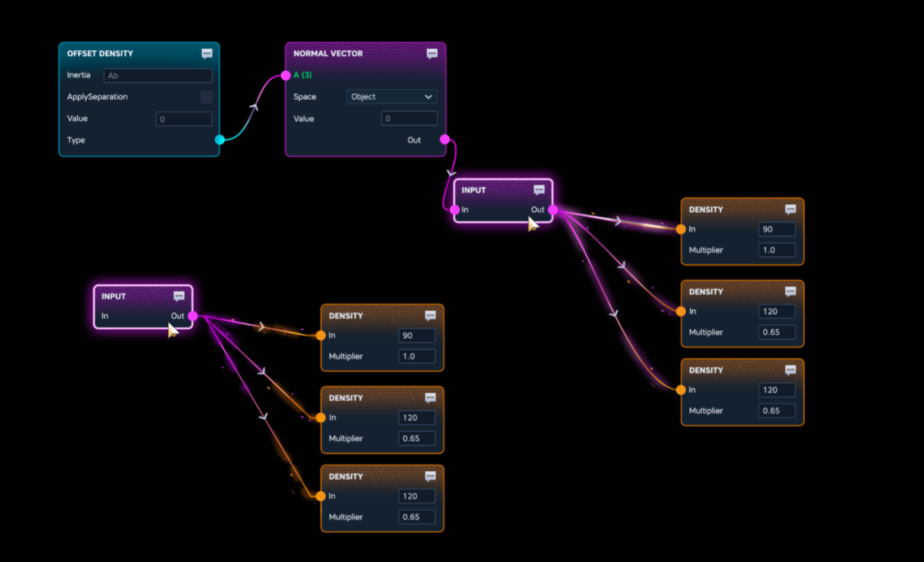Click the dropdown chevron beside Object

428,97
